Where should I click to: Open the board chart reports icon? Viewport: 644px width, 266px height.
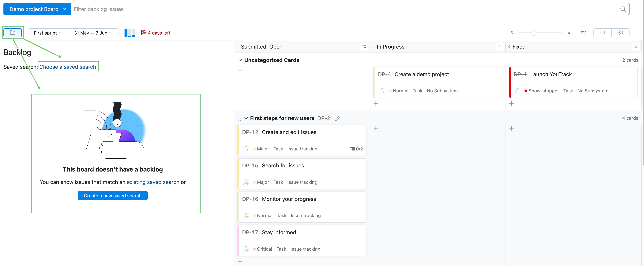pyautogui.click(x=602, y=33)
